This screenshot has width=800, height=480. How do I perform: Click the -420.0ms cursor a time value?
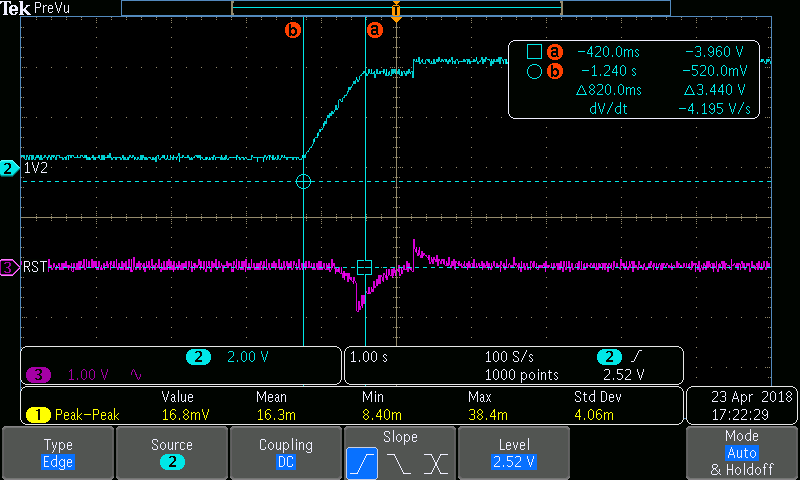tap(608, 52)
